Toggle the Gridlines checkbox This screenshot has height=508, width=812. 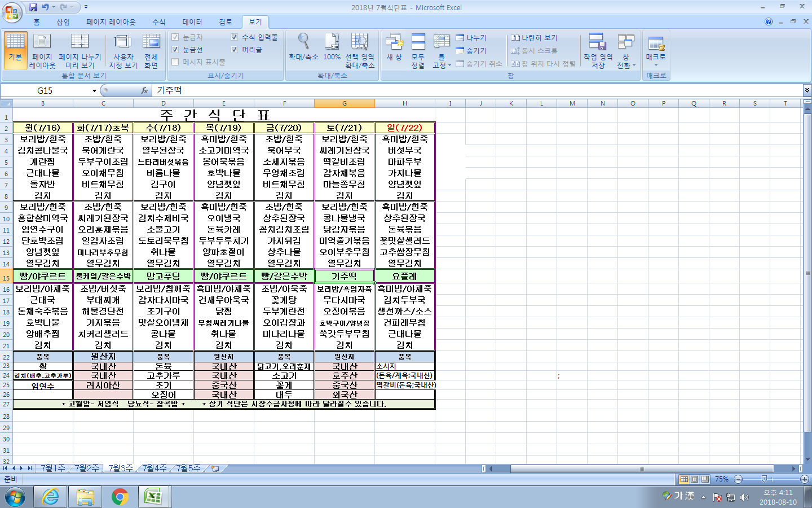click(175, 50)
